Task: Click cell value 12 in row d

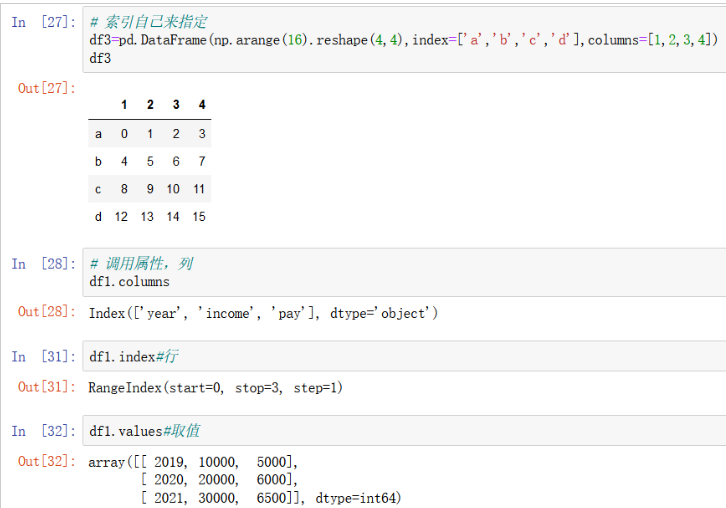Action: click(x=121, y=216)
